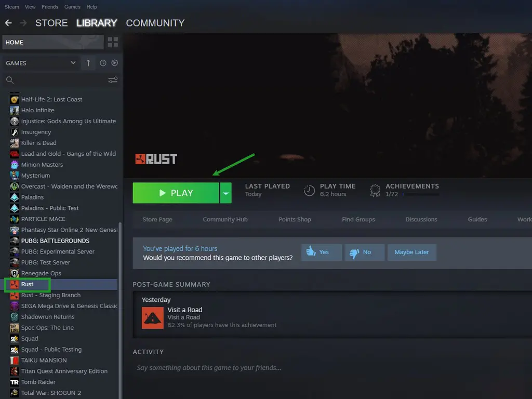532x399 pixels.
Task: Click the Visit a Road achievement icon
Action: click(x=152, y=318)
